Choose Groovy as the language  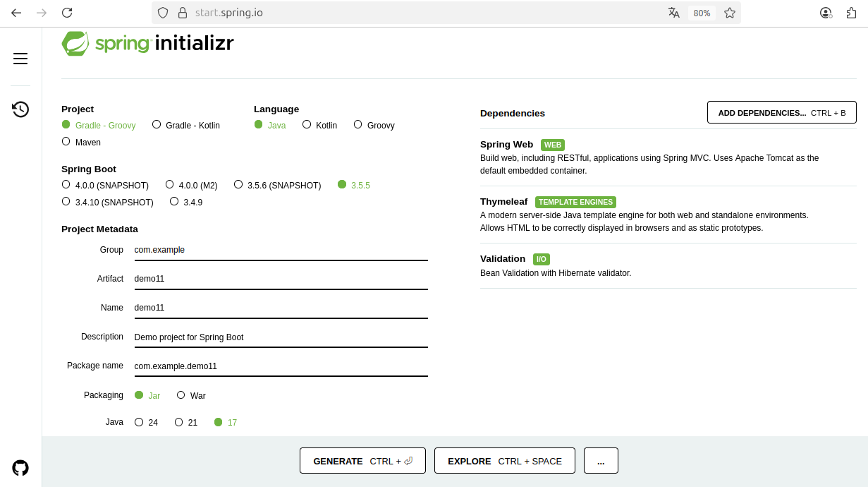tap(374, 125)
